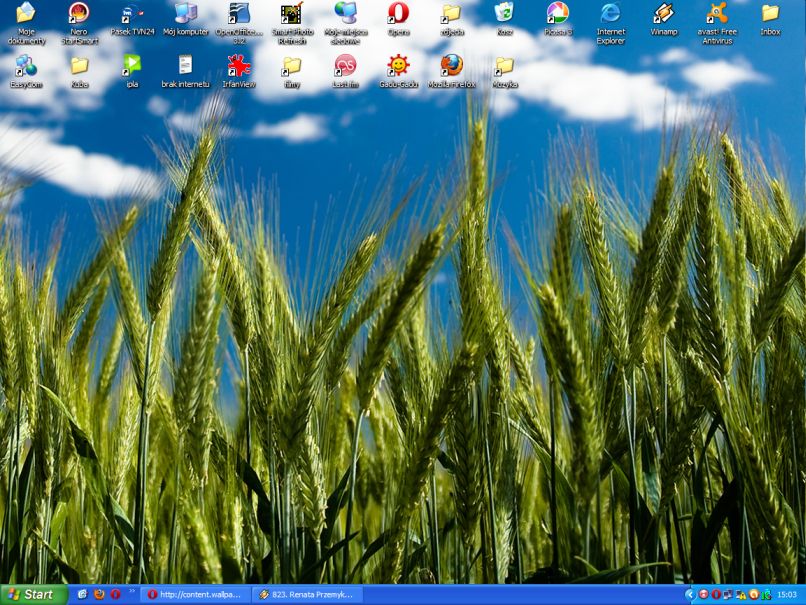Open the Internet Explorer desktop icon
The height and width of the screenshot is (605, 806).
point(610,14)
